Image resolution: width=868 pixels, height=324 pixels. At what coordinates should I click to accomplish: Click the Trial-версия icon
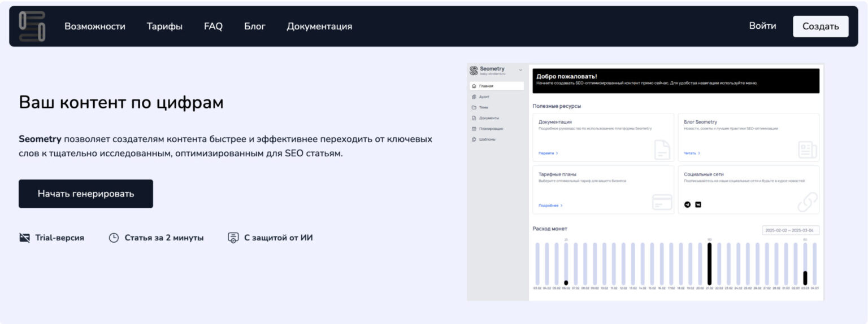(24, 238)
